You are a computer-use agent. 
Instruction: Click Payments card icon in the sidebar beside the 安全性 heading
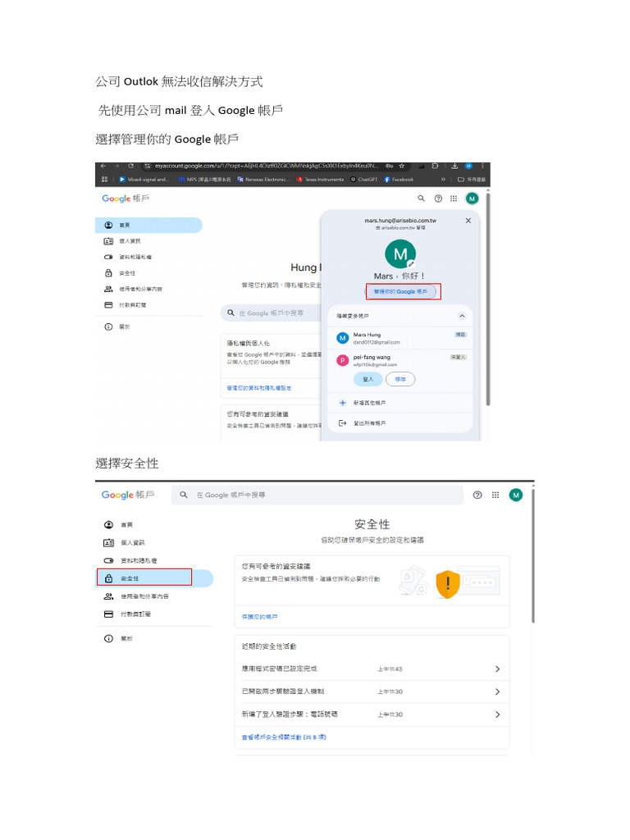point(109,614)
